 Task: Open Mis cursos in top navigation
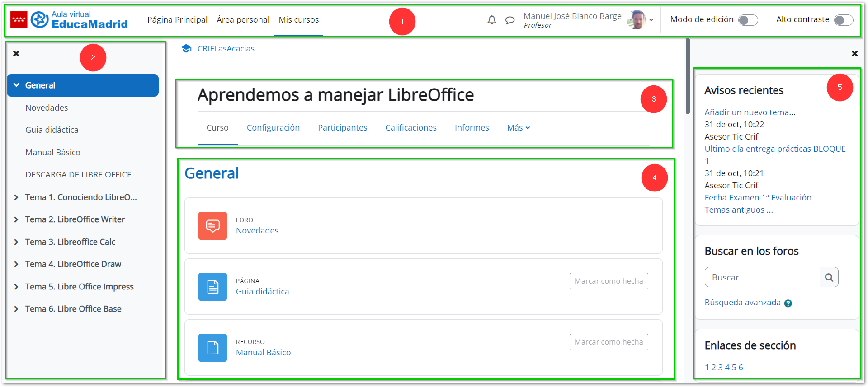point(298,20)
